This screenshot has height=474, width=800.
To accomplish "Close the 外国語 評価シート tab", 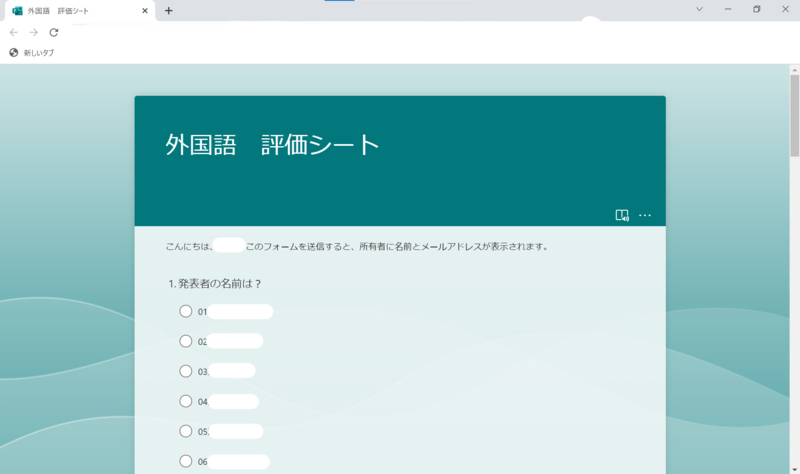I will click(145, 10).
